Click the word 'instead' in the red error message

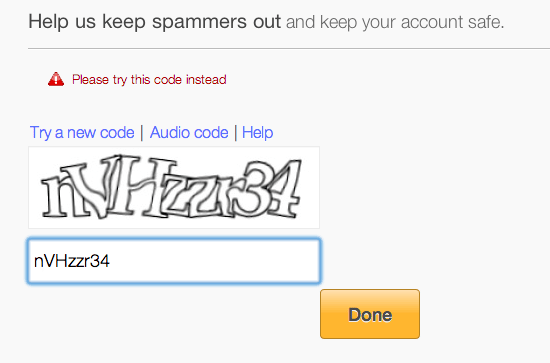[x=206, y=80]
